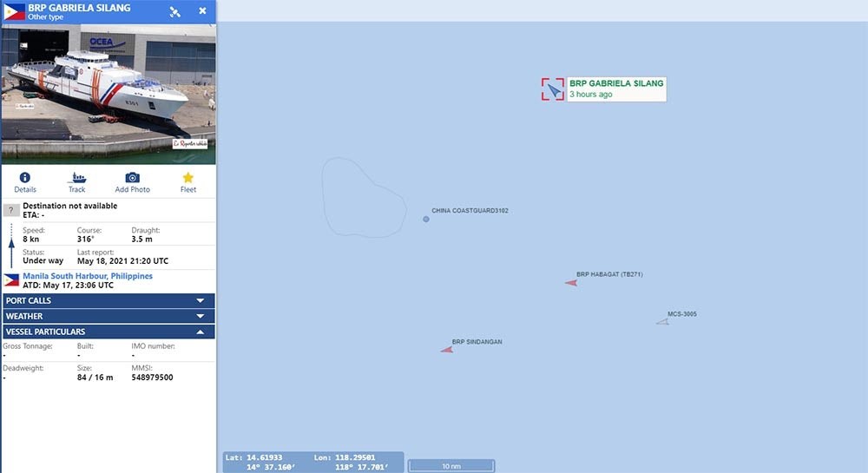Screen dimensions: 868x473
Task: Select the BRP Habagat (TB271) vessel marker
Action: (571, 283)
